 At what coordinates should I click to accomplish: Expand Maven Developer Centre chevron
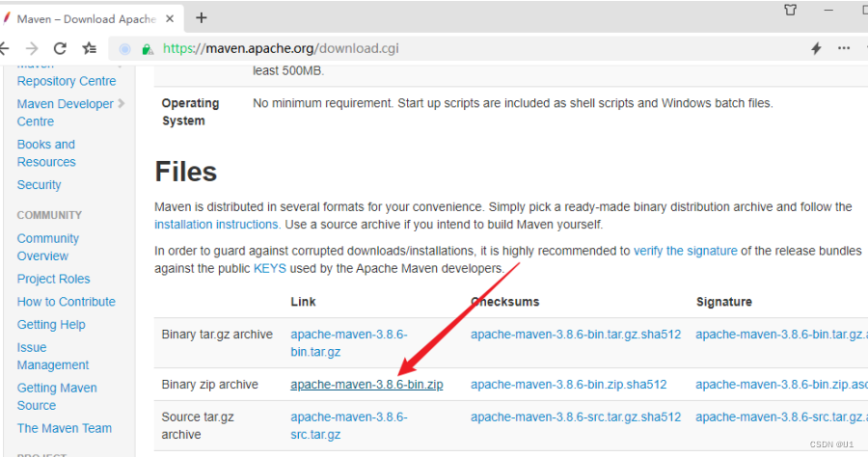122,103
